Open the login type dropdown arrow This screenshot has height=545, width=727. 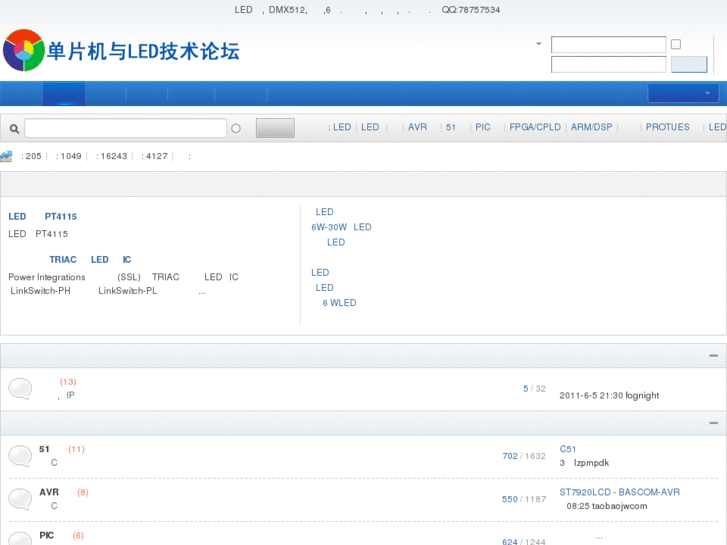pyautogui.click(x=539, y=44)
